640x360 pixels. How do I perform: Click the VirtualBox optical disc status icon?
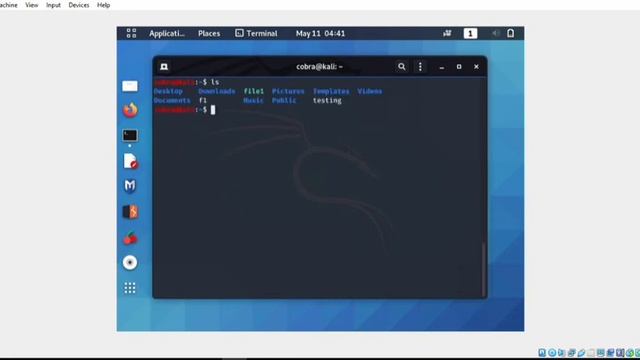[x=552, y=353]
